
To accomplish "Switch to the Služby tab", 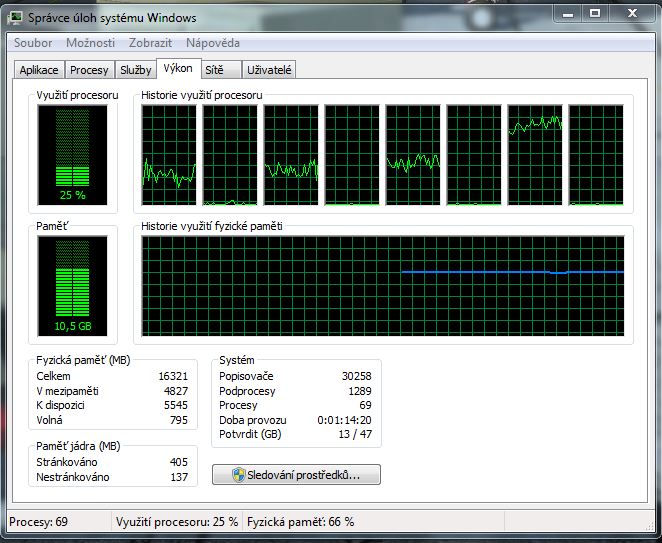I will (x=136, y=70).
